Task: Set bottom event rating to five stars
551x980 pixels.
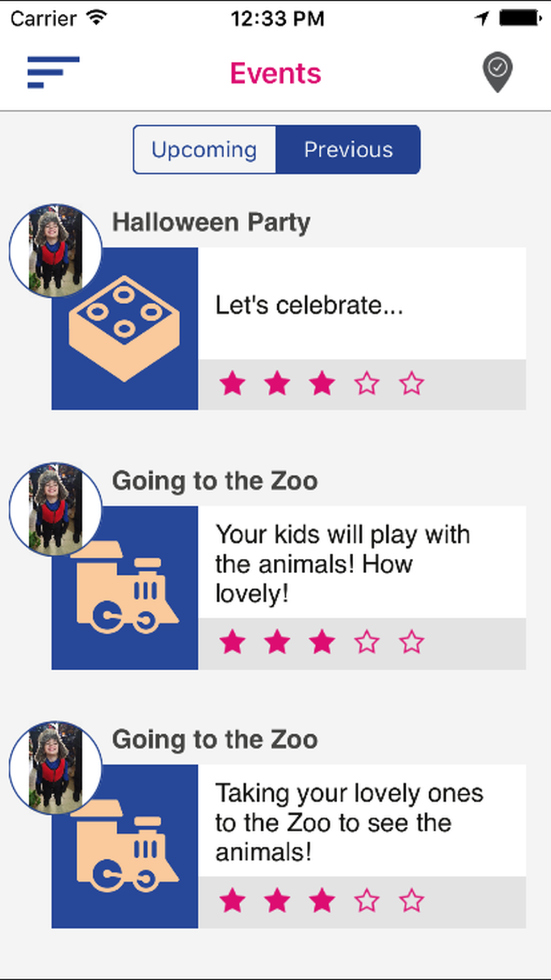Action: pyautogui.click(x=412, y=901)
